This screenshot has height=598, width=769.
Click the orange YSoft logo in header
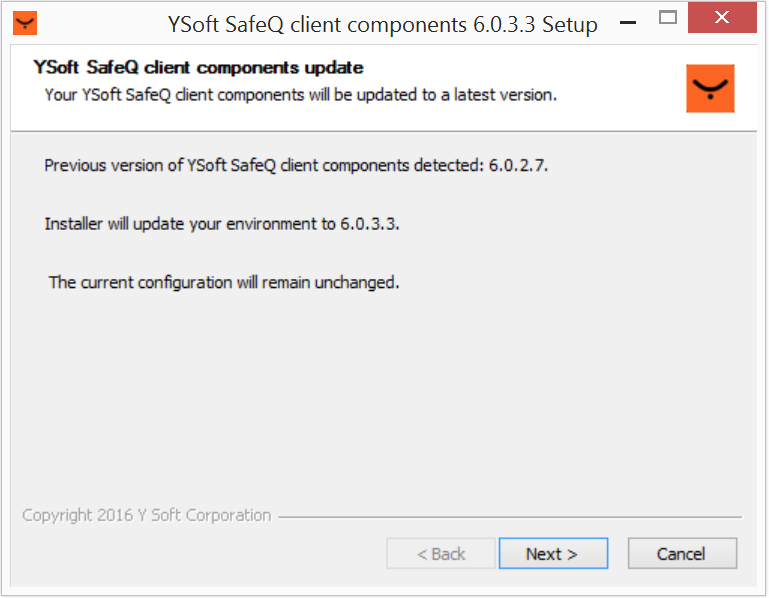(x=711, y=89)
